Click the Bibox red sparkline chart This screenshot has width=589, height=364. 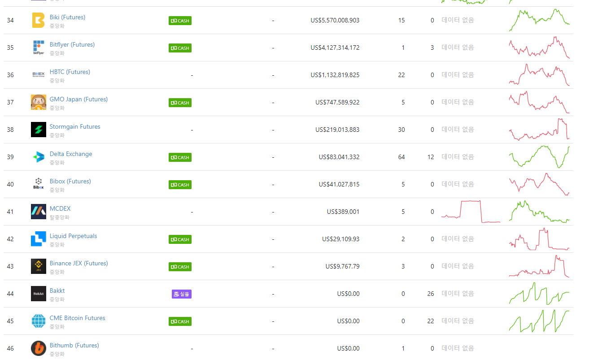[539, 184]
